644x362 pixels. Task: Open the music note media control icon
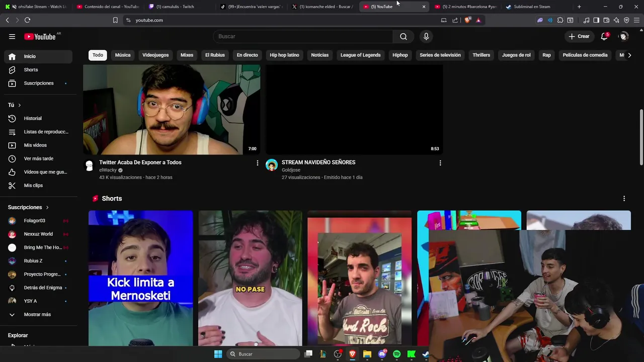pos(586,20)
